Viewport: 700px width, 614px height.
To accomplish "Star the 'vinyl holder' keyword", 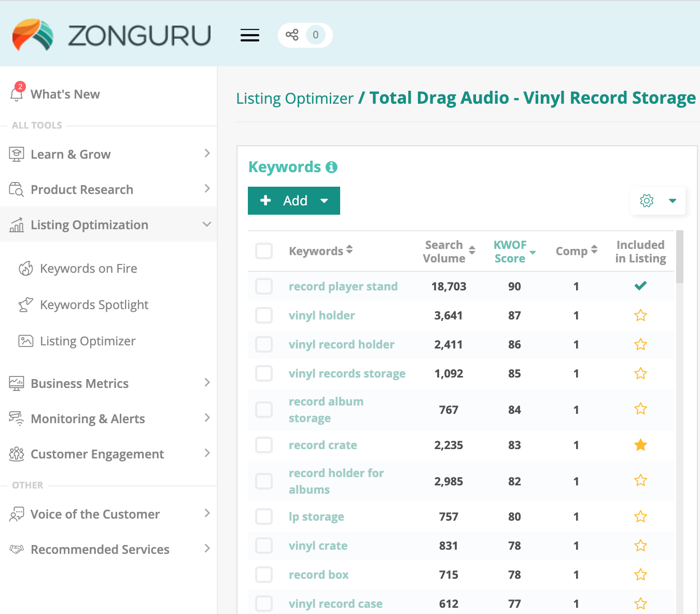I will click(640, 315).
